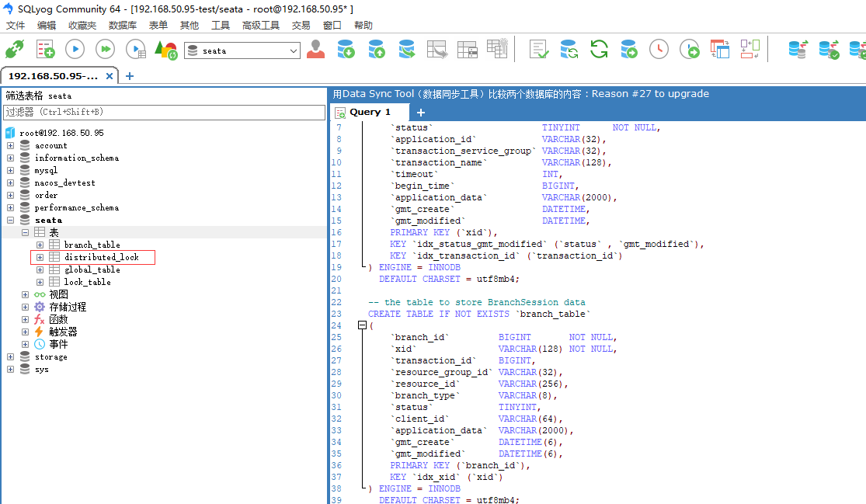The width and height of the screenshot is (866, 504).
Task: Open the seata database selector dropdown
Action: 242,50
